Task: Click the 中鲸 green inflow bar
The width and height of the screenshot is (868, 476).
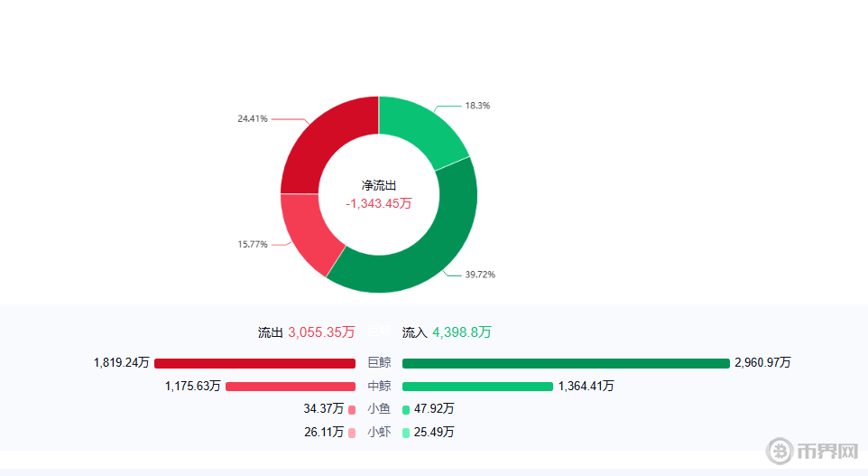Action: [x=477, y=387]
